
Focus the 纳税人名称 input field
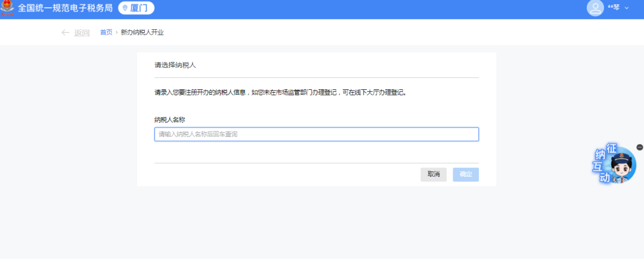pos(316,135)
